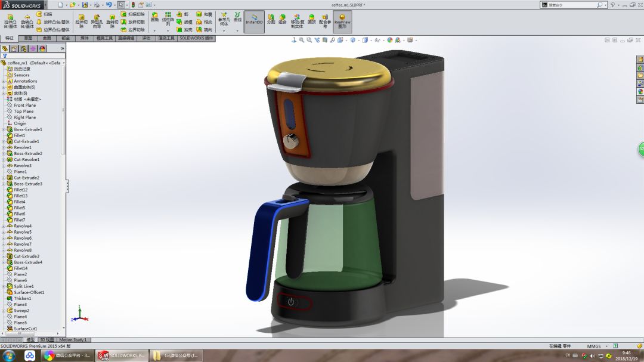Image resolution: width=644 pixels, height=362 pixels.
Task: Open the display style dropdown arrow
Action: click(358, 41)
